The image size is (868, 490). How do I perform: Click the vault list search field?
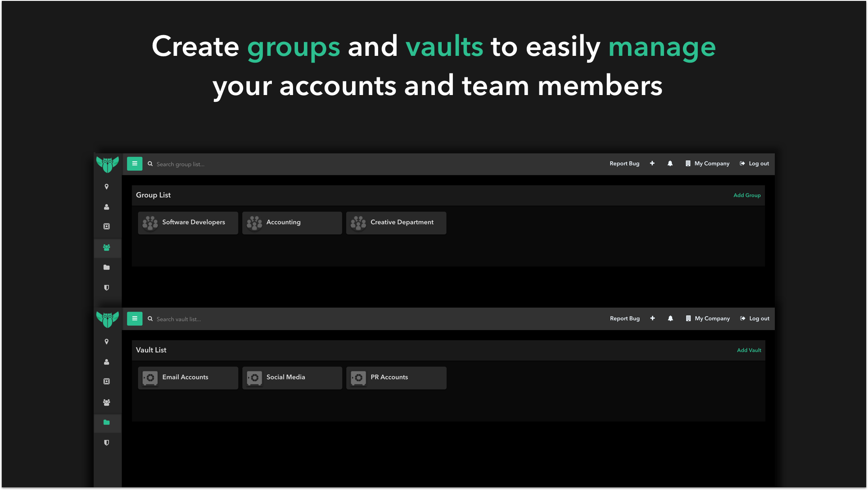pyautogui.click(x=203, y=319)
